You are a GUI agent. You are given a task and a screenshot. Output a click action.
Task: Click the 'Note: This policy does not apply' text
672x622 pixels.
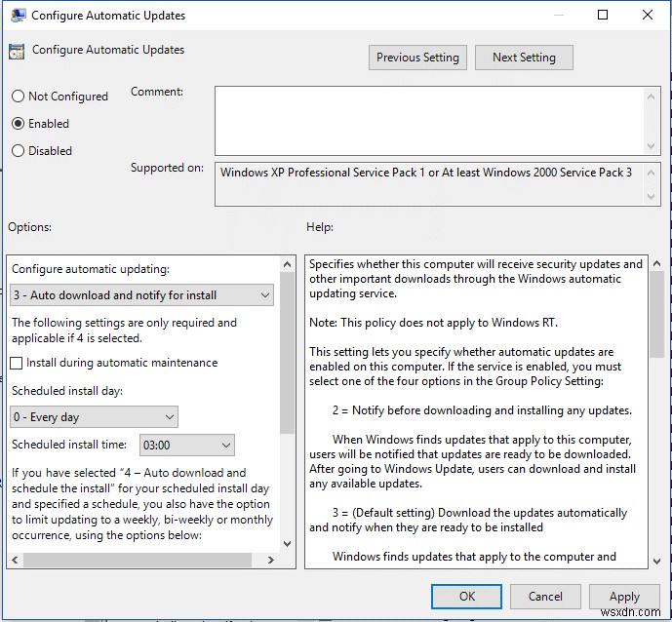pos(433,323)
